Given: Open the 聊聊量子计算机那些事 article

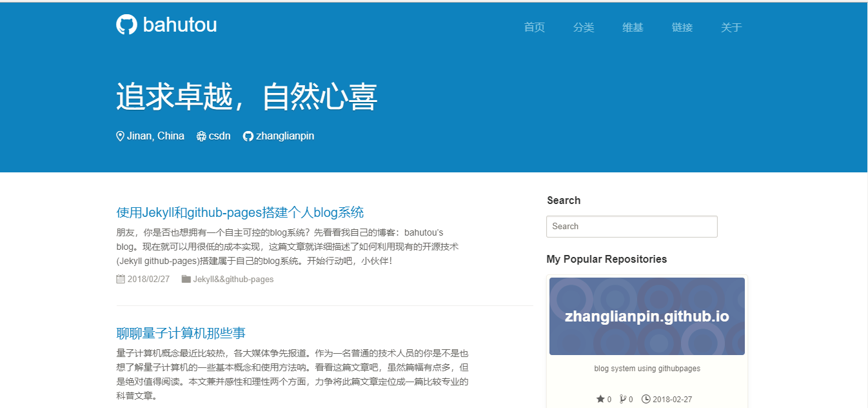Looking at the screenshot, I should coord(181,333).
